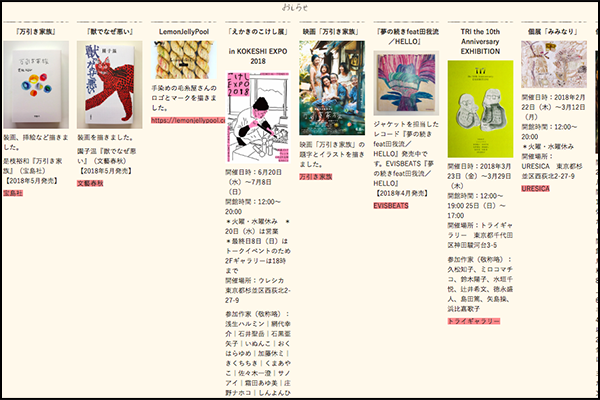Viewport: 600px width, 400px height.
Task: Open the red cat book cover image
Action: (x=109, y=84)
